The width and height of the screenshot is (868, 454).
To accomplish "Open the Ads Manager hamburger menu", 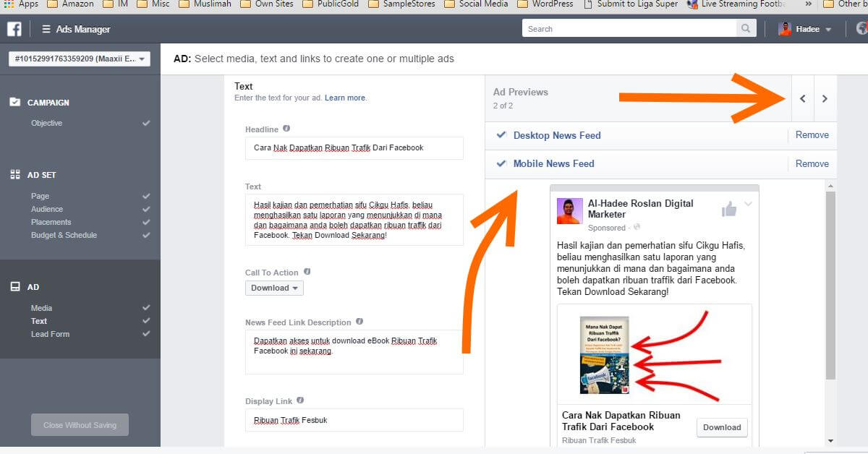I will click(x=46, y=30).
